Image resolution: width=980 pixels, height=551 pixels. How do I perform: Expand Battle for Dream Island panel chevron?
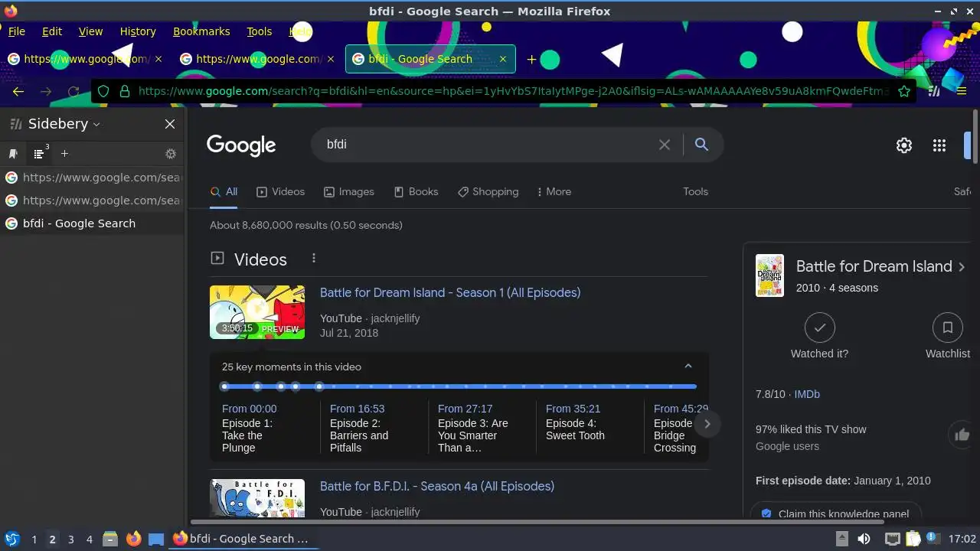point(962,266)
